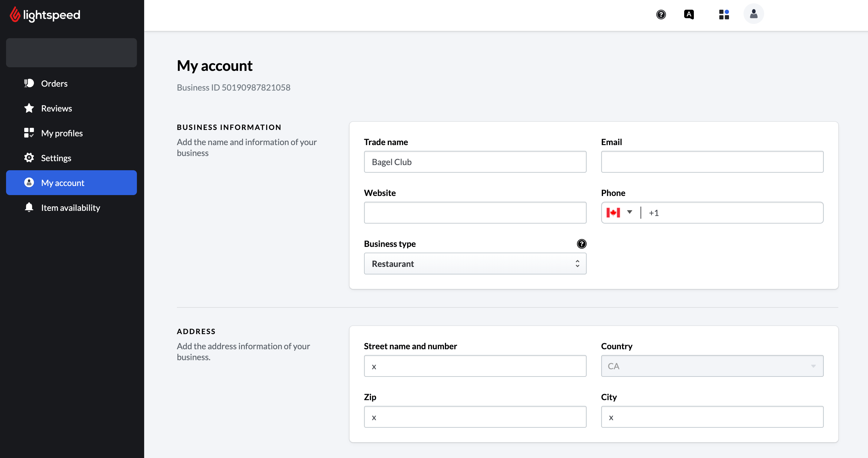Click the location selector box above Orders
868x458 pixels.
tap(71, 53)
